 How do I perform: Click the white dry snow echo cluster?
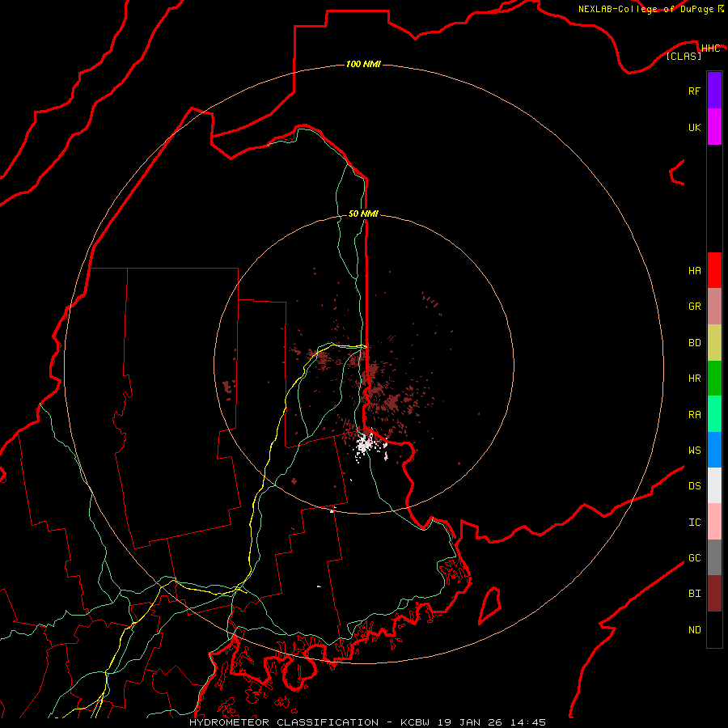(x=366, y=446)
